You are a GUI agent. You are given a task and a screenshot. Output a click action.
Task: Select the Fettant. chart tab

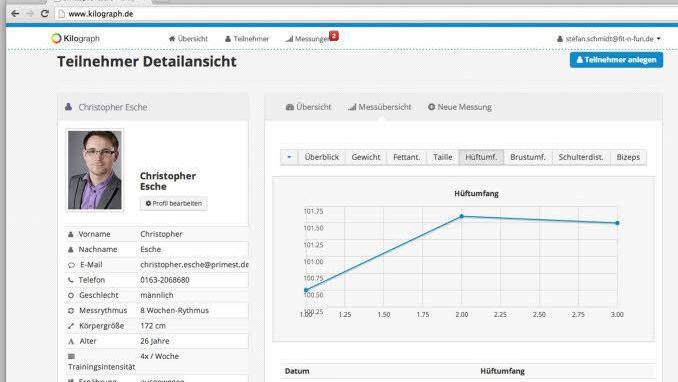coord(406,157)
